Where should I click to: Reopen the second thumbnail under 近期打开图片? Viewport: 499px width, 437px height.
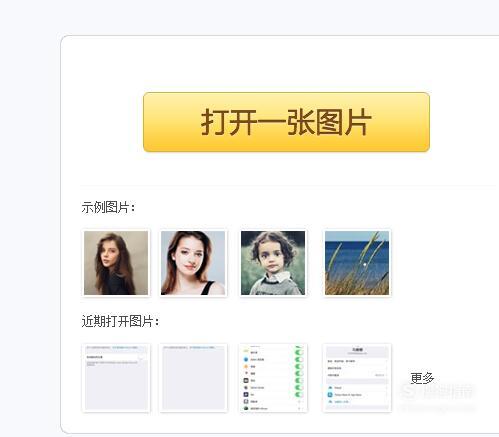(194, 378)
